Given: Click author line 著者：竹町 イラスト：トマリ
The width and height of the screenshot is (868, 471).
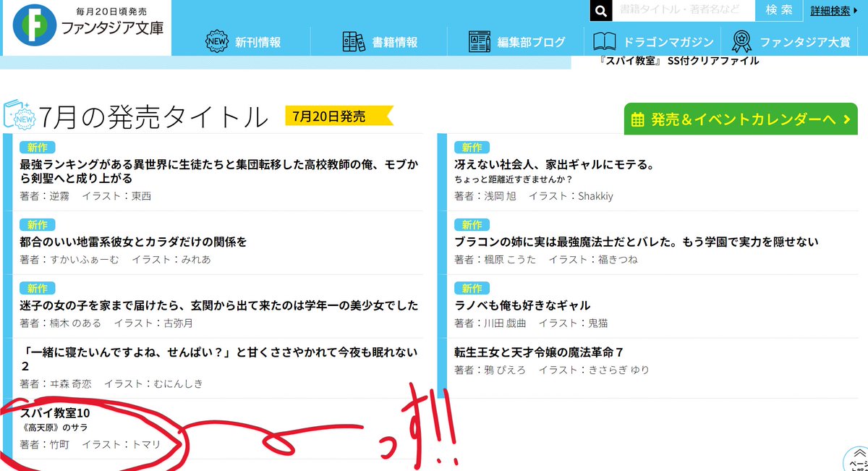Looking at the screenshot, I should pyautogui.click(x=90, y=444).
